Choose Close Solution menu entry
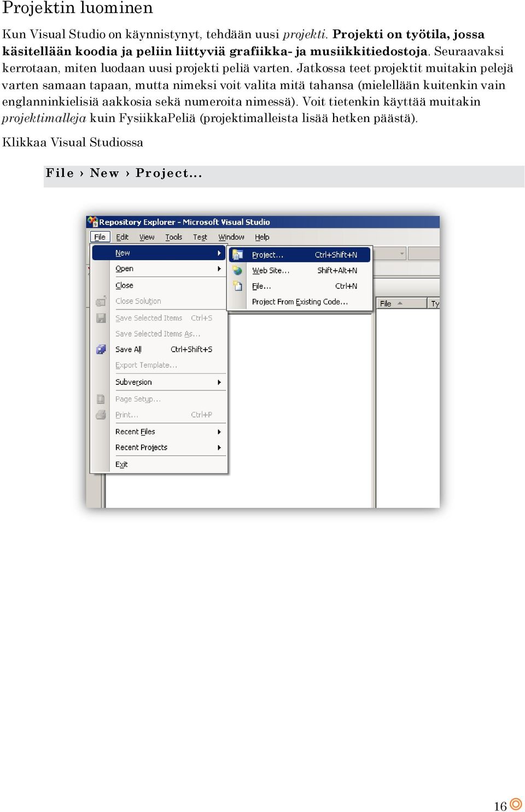 tap(159, 301)
